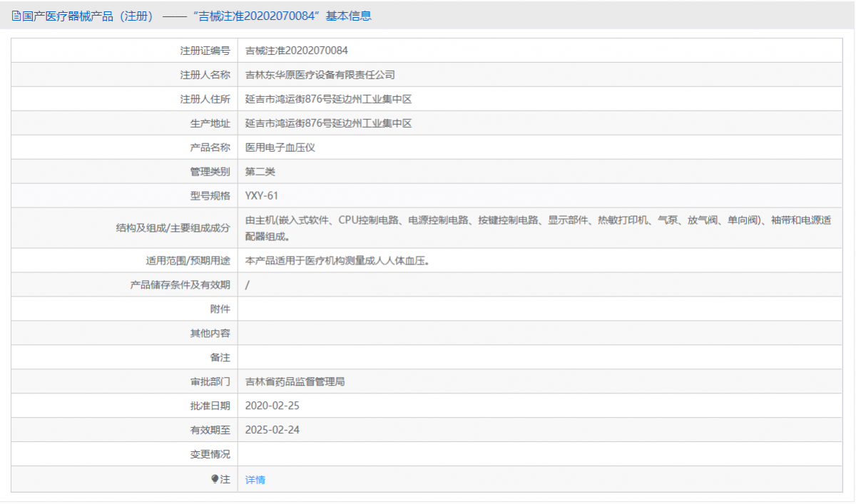856x504 pixels.
Task: Click the document icon in the header
Action: [16, 16]
